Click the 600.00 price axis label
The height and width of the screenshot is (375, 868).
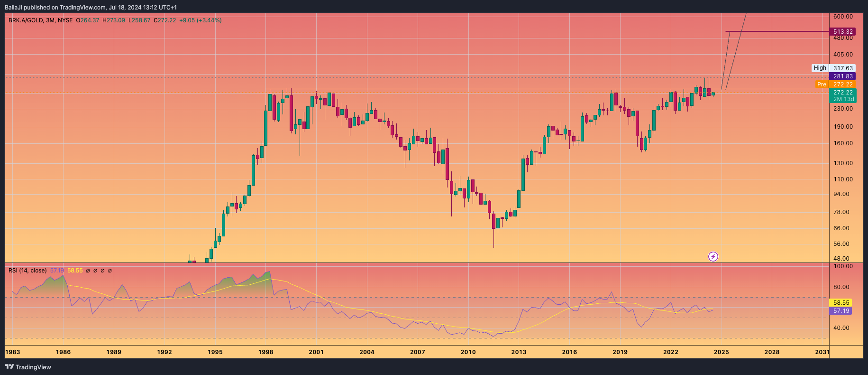[x=843, y=17]
